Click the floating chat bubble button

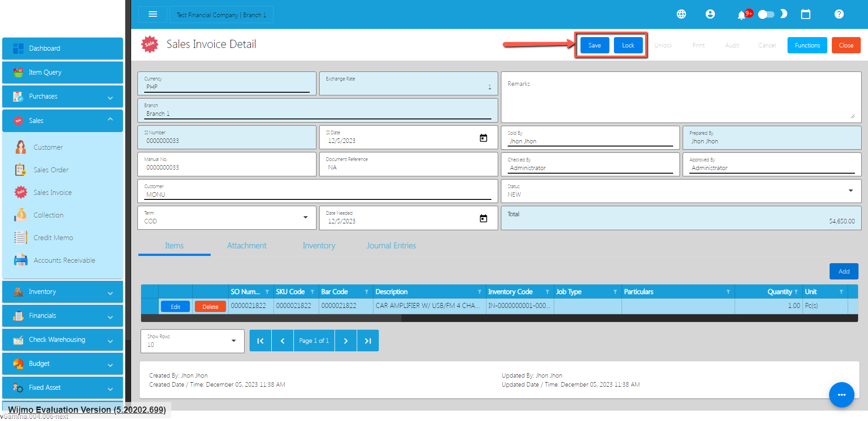tap(841, 395)
